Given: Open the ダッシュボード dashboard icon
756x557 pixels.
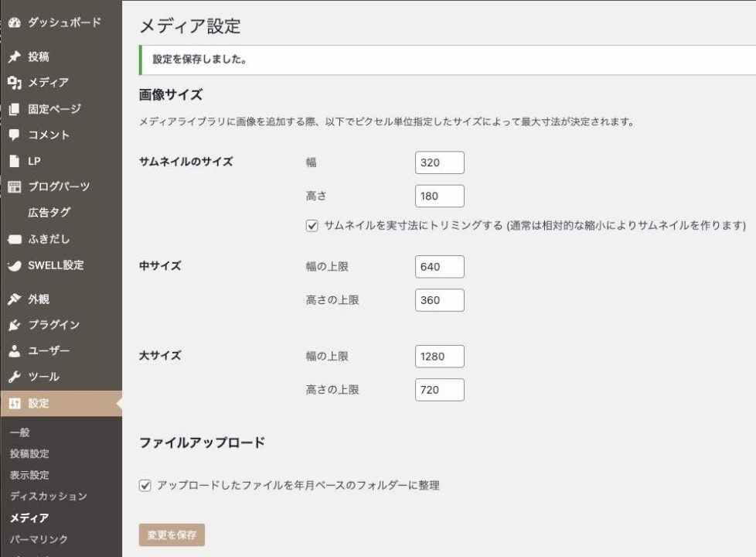Looking at the screenshot, I should pyautogui.click(x=15, y=22).
